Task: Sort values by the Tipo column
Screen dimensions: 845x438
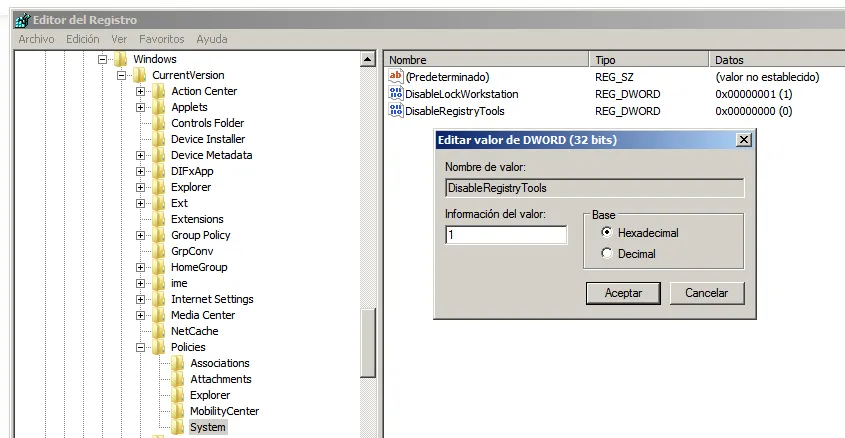Action: tap(649, 60)
